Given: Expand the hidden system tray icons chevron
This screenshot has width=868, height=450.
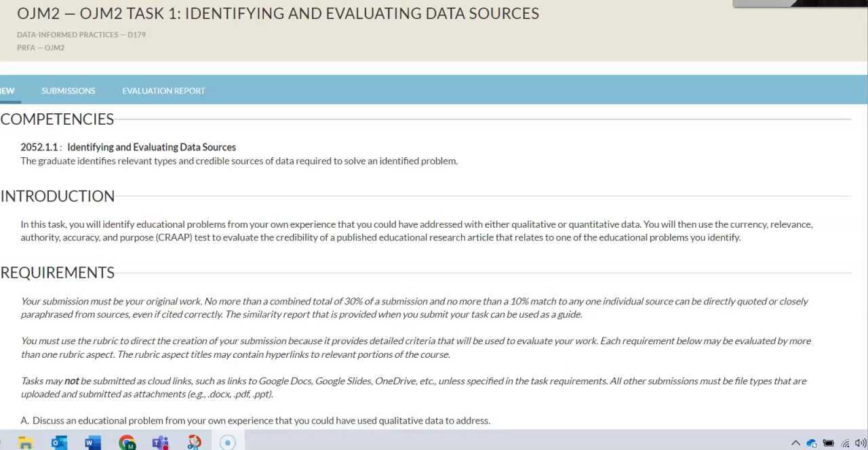Looking at the screenshot, I should click(795, 443).
